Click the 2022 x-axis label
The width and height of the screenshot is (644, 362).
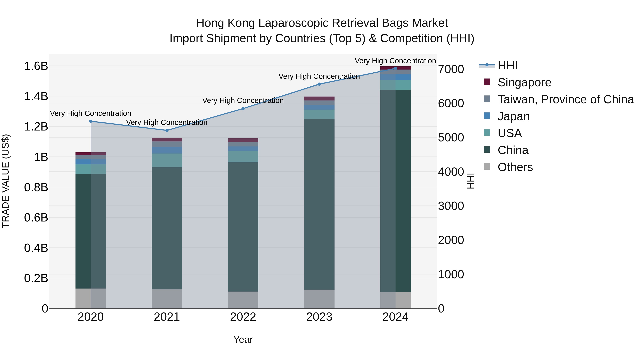(243, 317)
